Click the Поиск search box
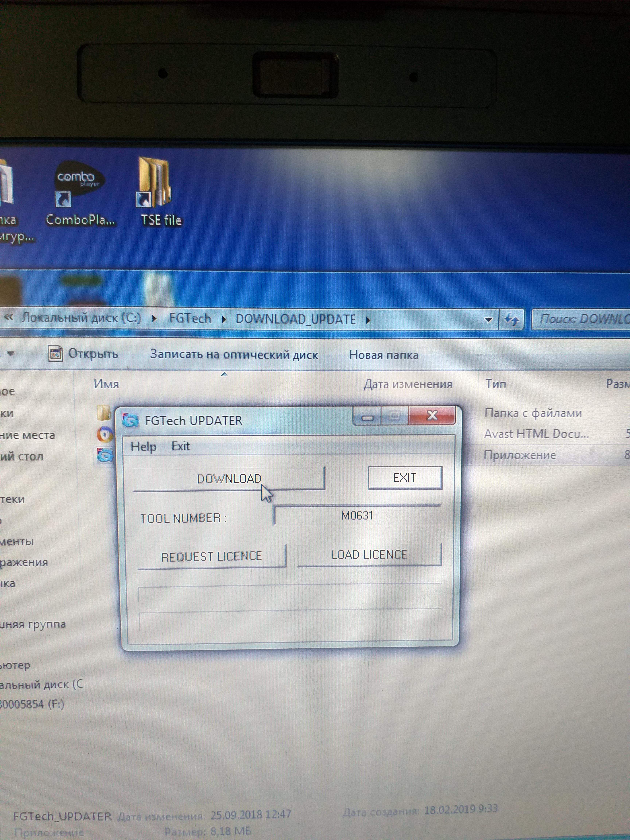This screenshot has width=630, height=840. pyautogui.click(x=581, y=319)
